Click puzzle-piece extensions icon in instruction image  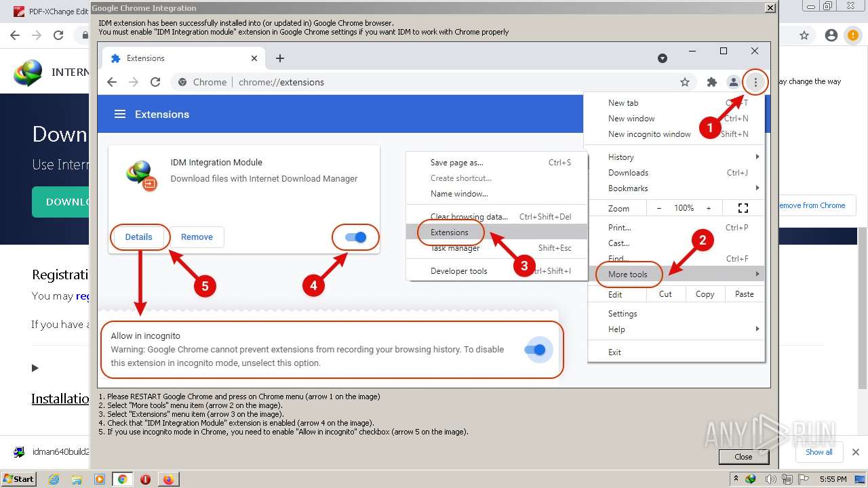click(711, 82)
